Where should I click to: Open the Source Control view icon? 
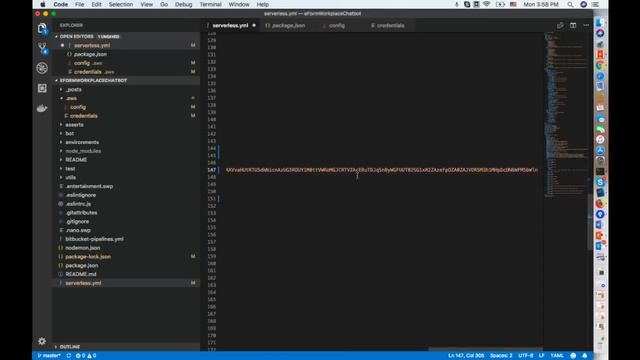coord(42,48)
